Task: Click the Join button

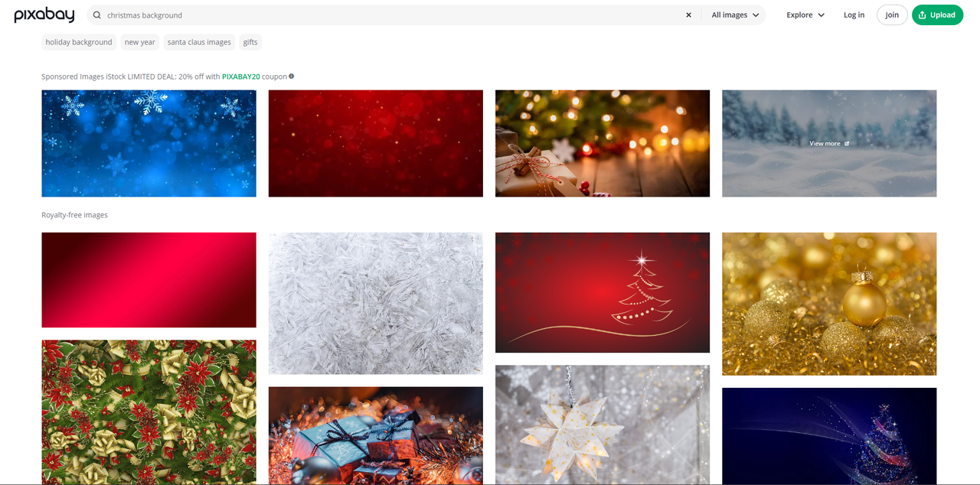Action: (x=892, y=15)
